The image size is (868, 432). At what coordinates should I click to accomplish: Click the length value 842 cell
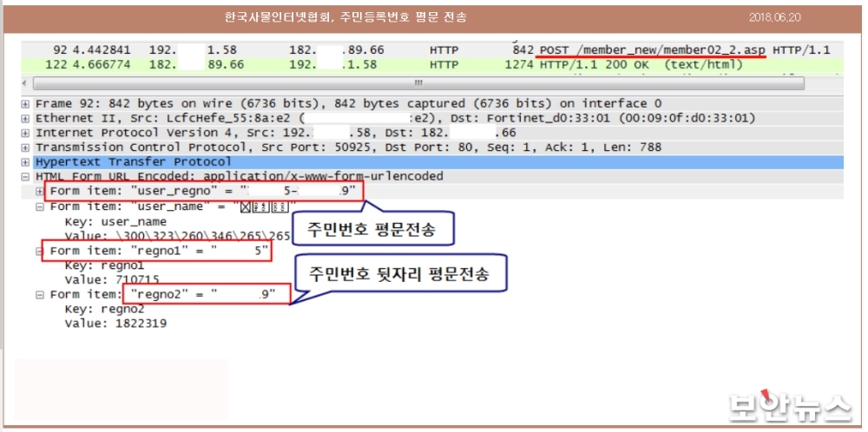click(x=523, y=50)
